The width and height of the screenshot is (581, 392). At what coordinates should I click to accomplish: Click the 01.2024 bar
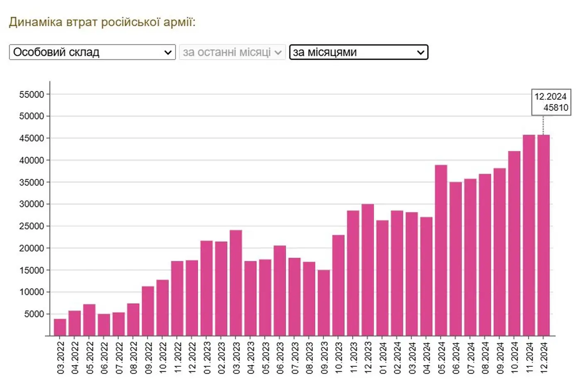point(382,278)
